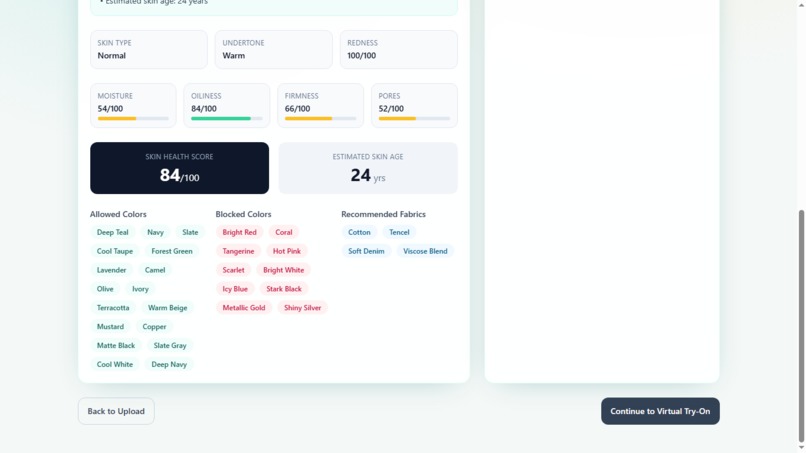Click the Redness 100/100 card
806x453 pixels.
(x=398, y=49)
